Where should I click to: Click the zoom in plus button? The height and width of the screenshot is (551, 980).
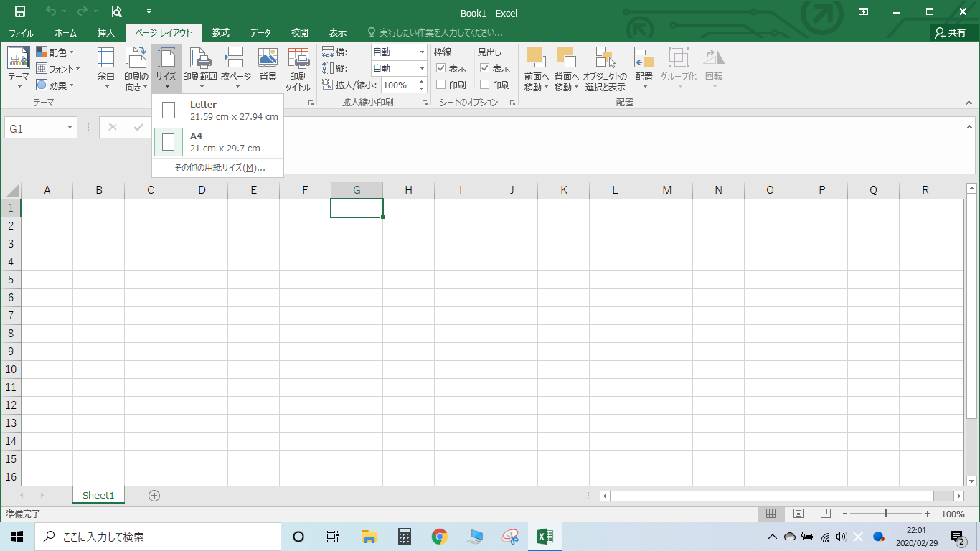928,514
